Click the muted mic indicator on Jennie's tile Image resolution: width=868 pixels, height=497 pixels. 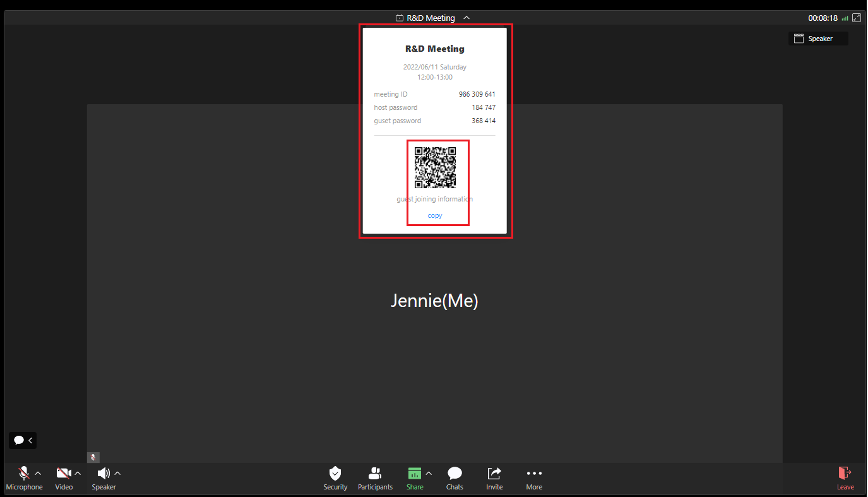pos(93,457)
